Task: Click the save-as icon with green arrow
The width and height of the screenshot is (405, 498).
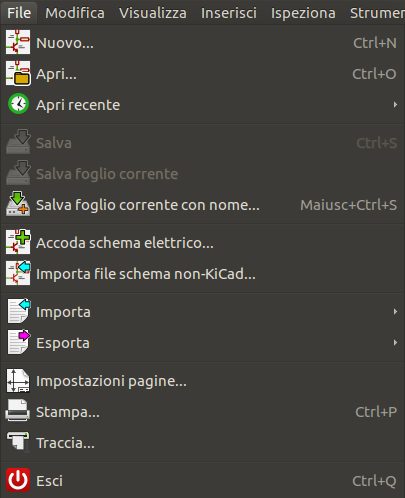Action: click(18, 204)
